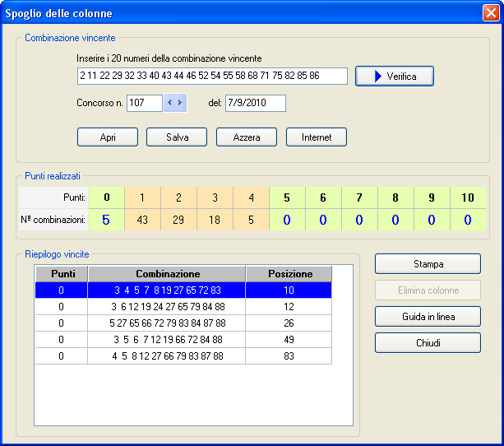504x446 pixels.
Task: Sort by the Combinazione column header
Action: 167,274
